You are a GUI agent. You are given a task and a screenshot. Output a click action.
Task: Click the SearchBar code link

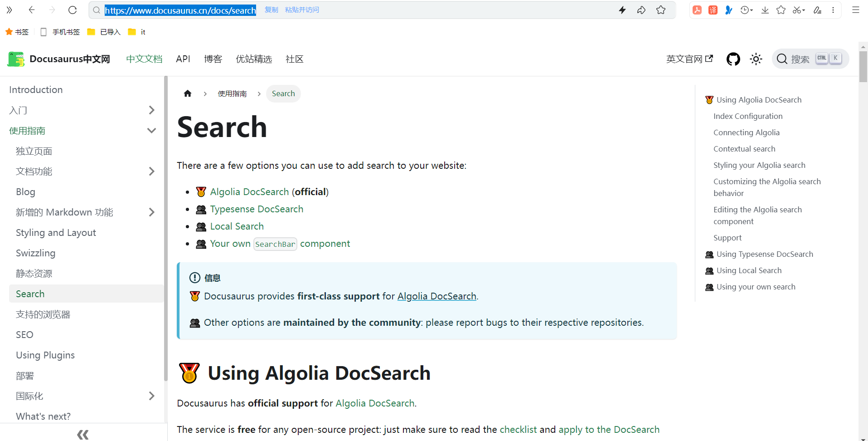[275, 244]
